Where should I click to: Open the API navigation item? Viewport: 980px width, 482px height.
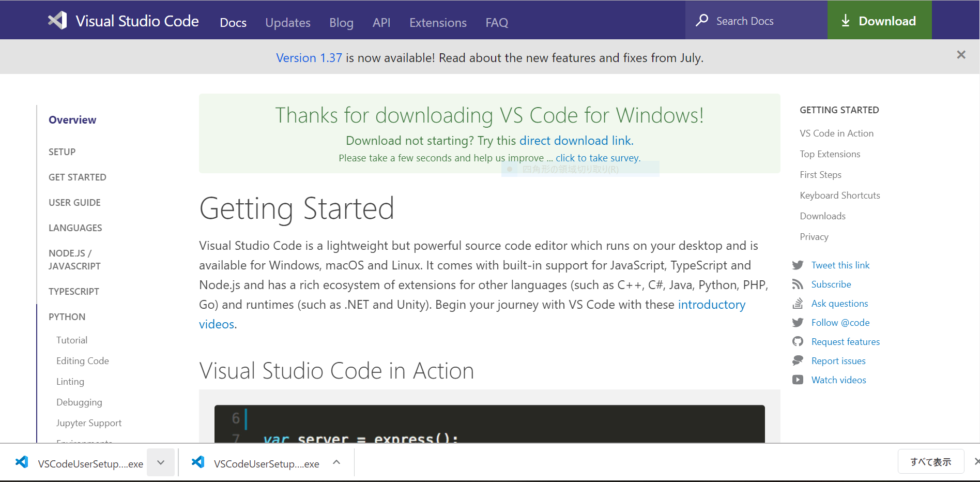click(x=381, y=23)
